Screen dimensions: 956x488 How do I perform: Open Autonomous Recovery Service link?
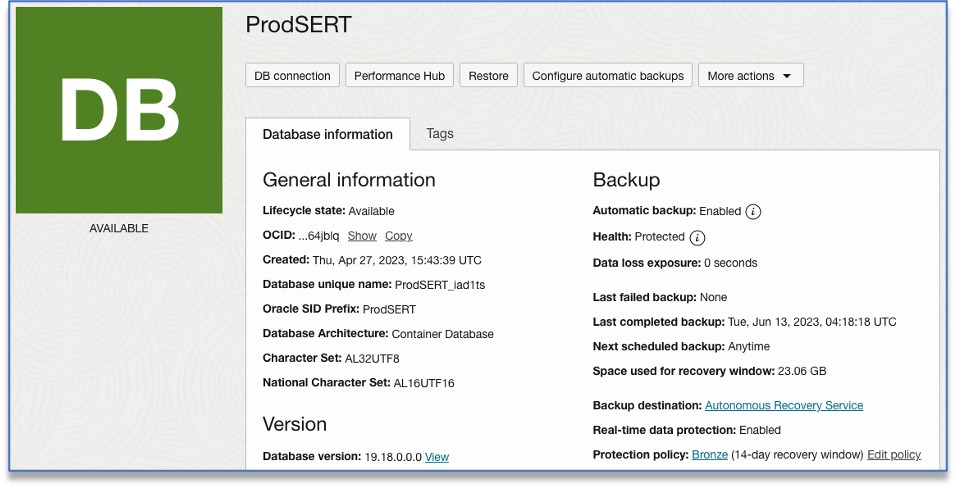[x=783, y=405]
